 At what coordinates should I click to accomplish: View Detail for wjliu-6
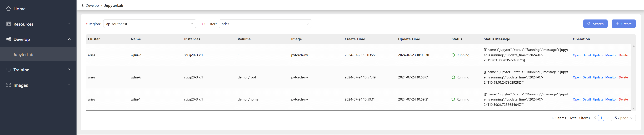pos(587,78)
